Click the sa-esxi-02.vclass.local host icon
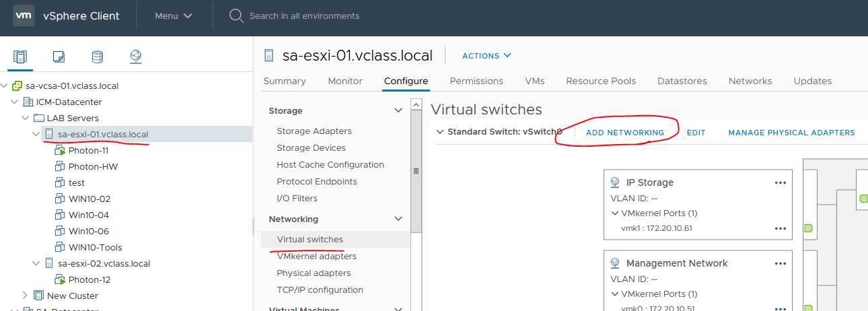 50,264
